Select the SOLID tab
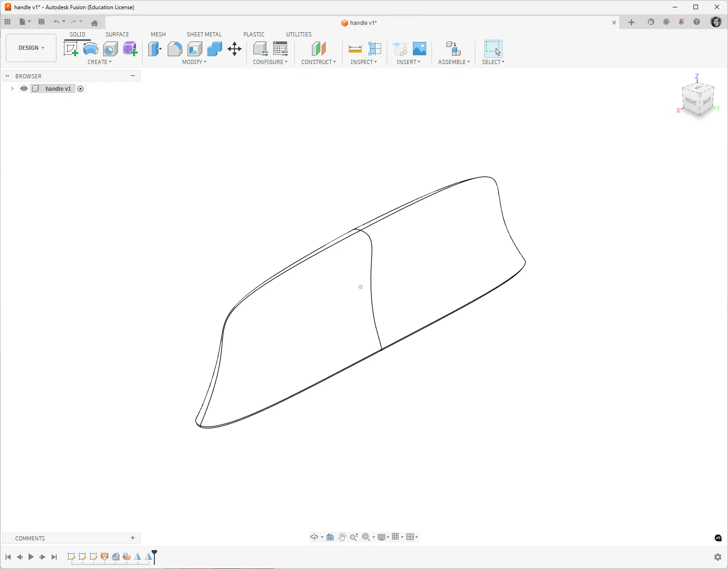 point(77,35)
